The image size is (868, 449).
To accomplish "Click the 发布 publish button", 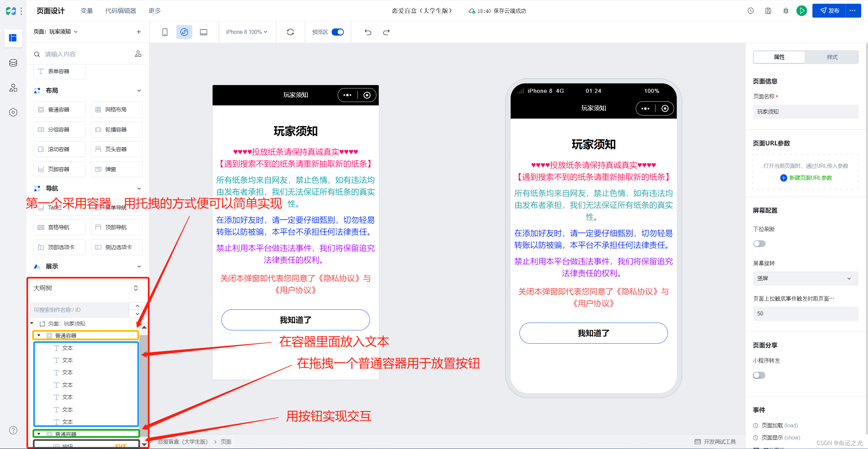I will [829, 11].
